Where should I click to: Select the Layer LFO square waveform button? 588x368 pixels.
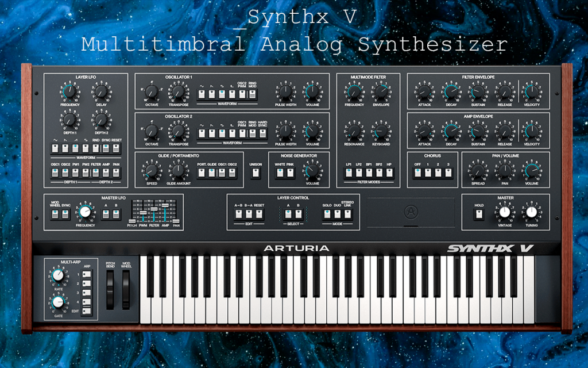tap(86, 148)
